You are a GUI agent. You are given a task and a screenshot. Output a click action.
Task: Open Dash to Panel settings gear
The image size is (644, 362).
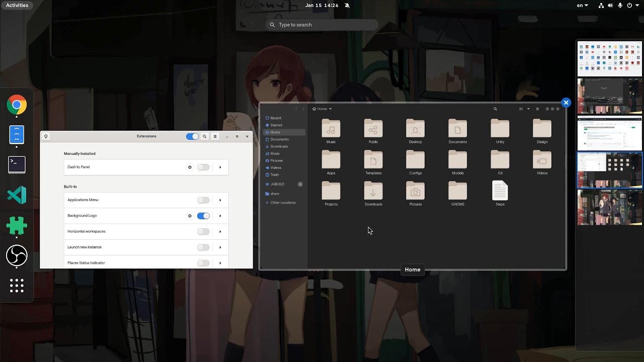(190, 167)
